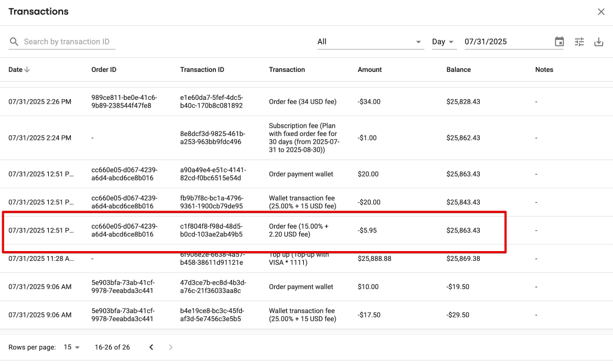
Task: Click the $25,888.88 amount
Action: click(x=374, y=258)
